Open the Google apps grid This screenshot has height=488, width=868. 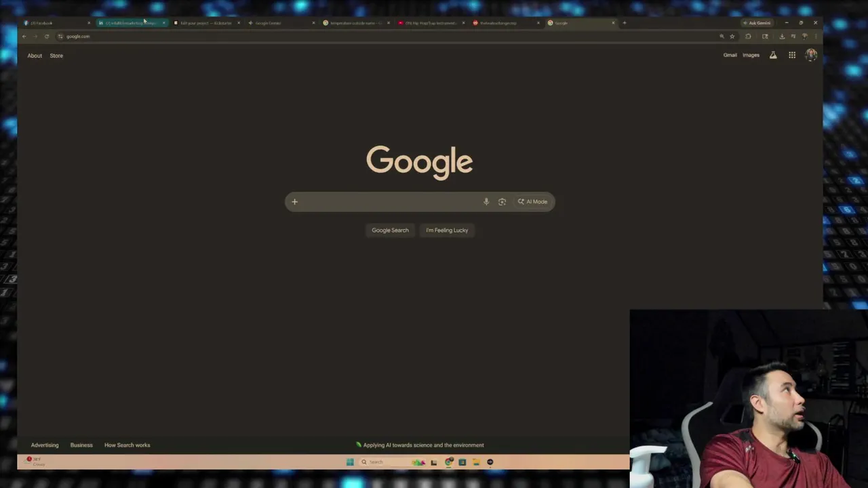point(792,55)
